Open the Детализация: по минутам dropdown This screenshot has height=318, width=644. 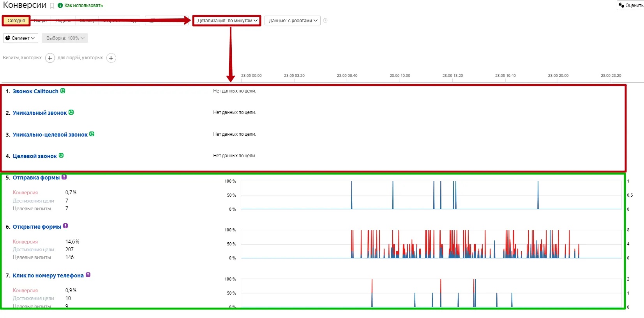(227, 21)
